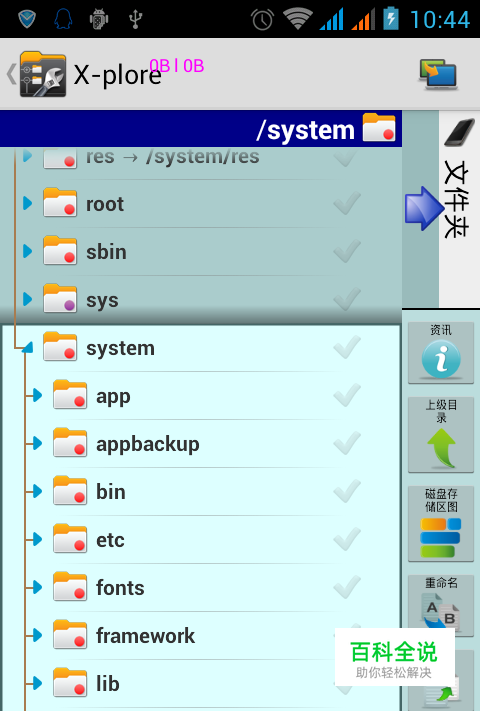Expand the sys folder arrow

(28, 299)
